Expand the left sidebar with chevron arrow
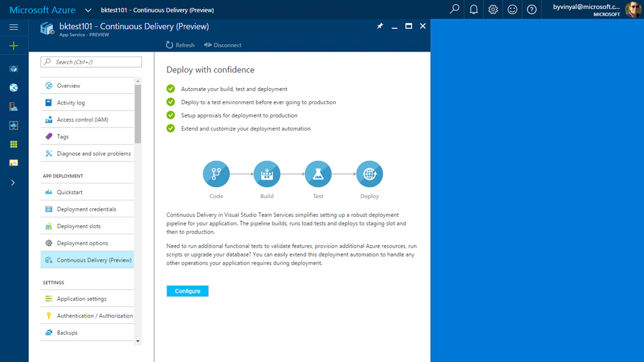644x362 pixels. (x=13, y=183)
